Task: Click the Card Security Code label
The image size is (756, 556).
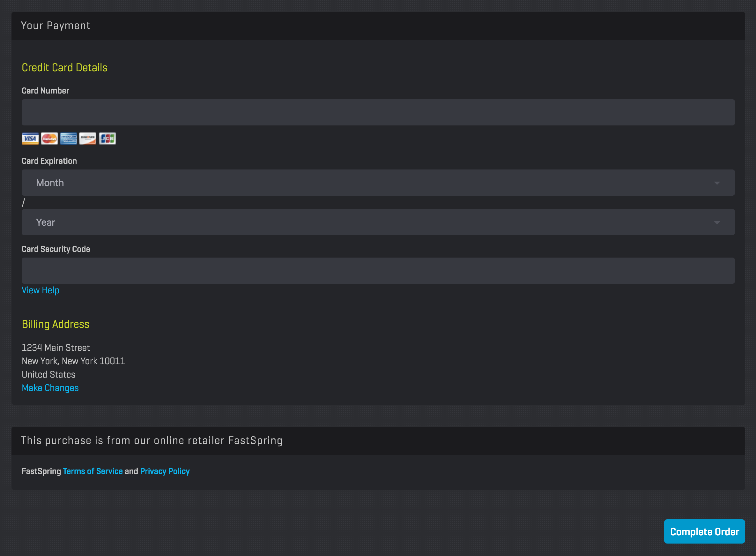Action: (56, 249)
